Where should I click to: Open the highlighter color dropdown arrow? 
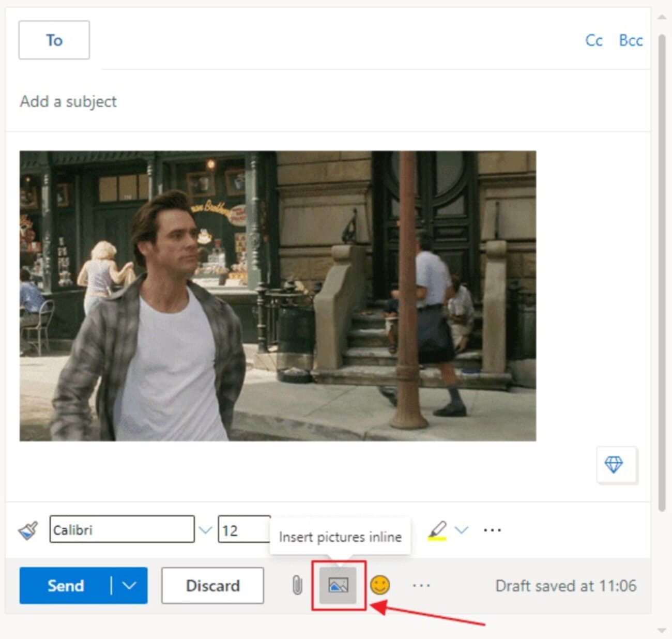(x=462, y=529)
